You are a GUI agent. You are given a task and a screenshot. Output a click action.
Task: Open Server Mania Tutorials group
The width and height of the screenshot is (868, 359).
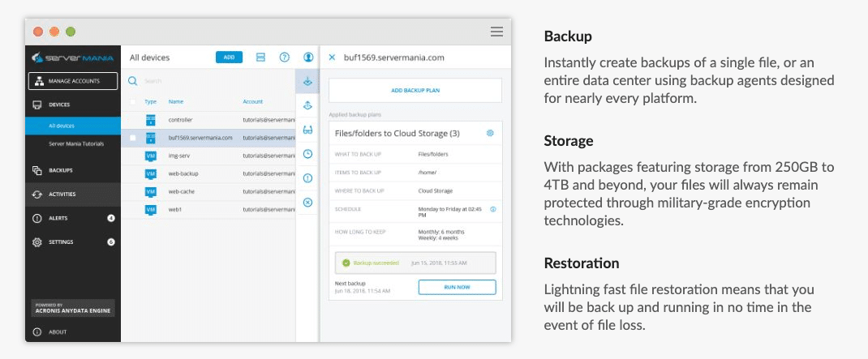75,143
